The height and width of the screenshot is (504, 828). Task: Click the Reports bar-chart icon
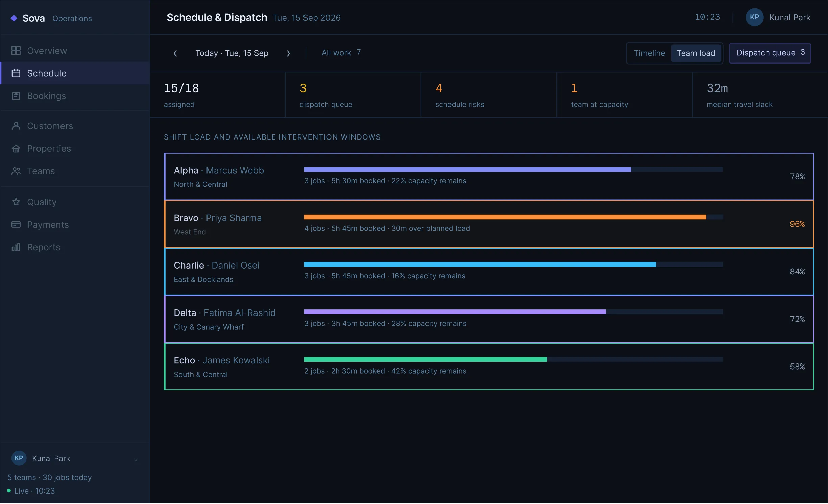click(x=16, y=247)
